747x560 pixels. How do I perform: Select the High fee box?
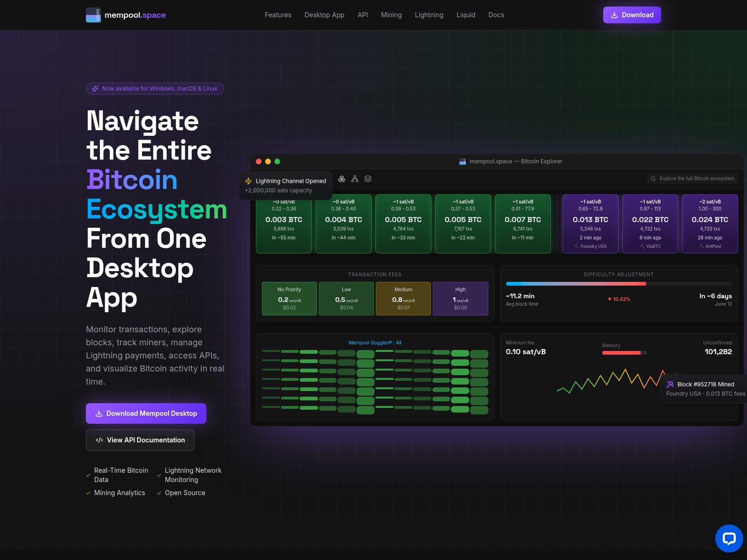point(460,299)
